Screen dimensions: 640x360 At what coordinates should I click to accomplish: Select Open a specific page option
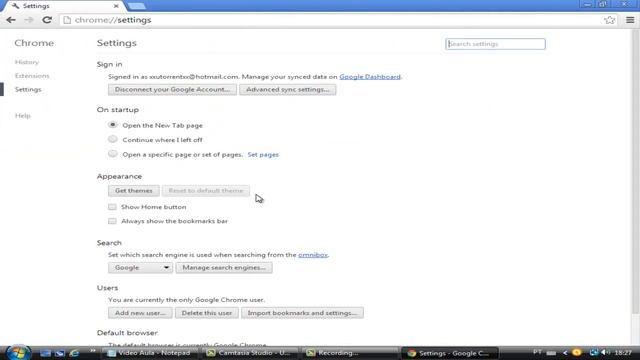[x=113, y=154]
